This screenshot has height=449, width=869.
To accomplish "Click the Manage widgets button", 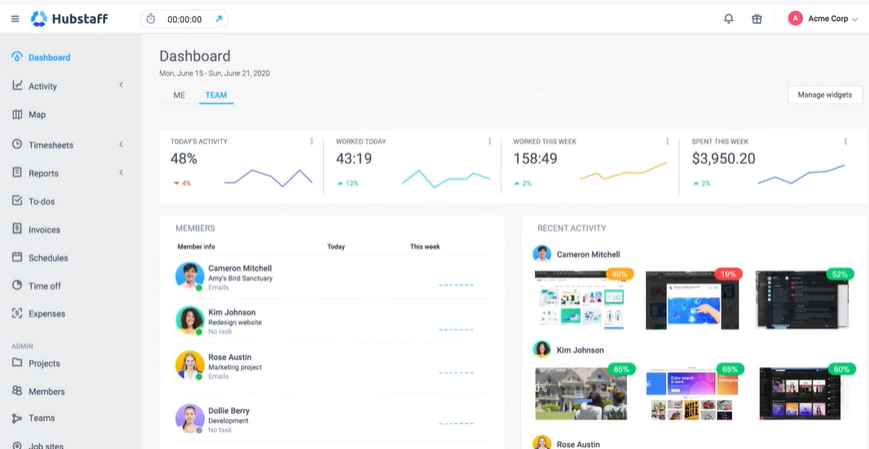I will coord(824,95).
